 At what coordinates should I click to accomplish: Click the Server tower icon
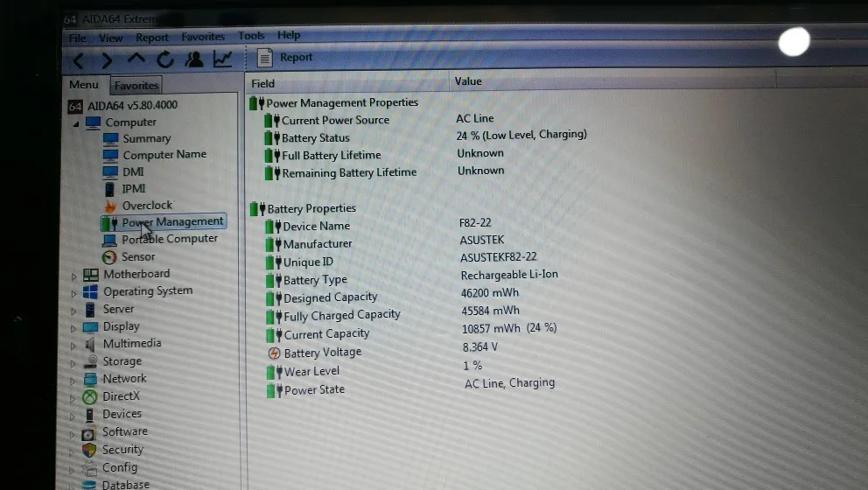(90, 310)
